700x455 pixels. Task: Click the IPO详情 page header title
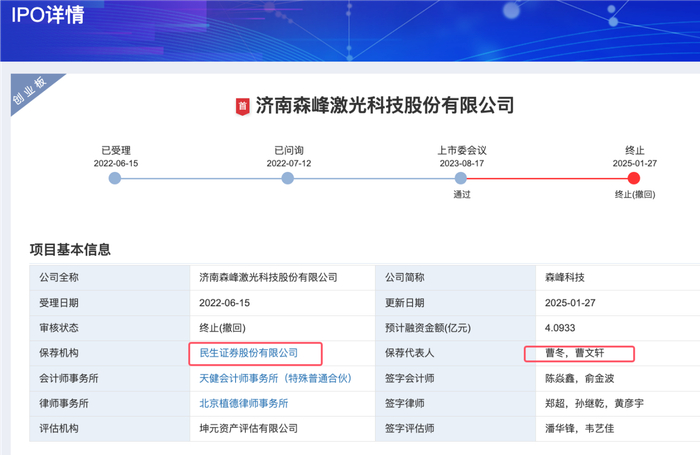48,15
